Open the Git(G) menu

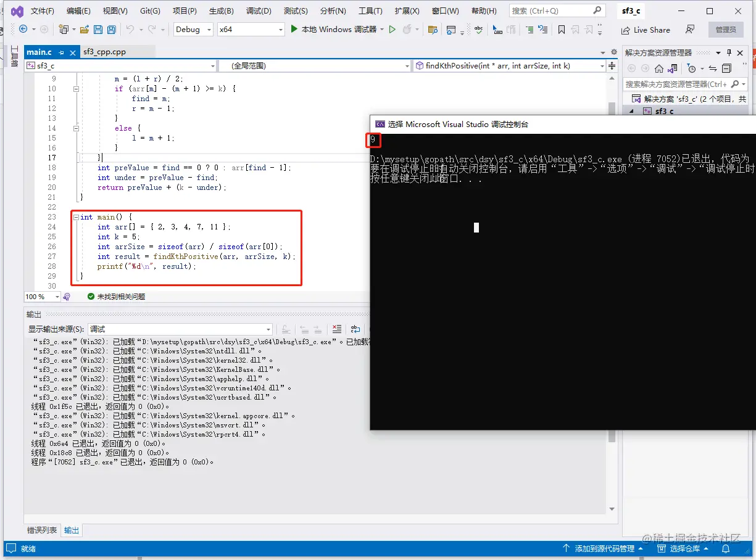(x=150, y=11)
